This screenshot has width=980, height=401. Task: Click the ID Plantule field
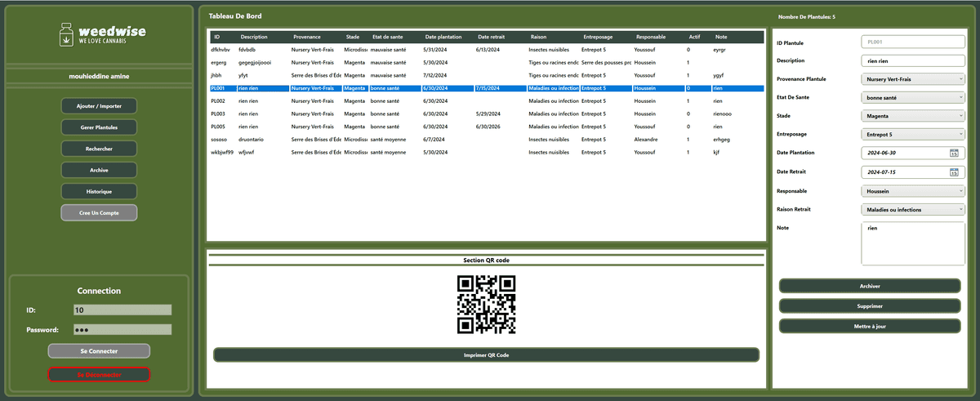tap(913, 42)
